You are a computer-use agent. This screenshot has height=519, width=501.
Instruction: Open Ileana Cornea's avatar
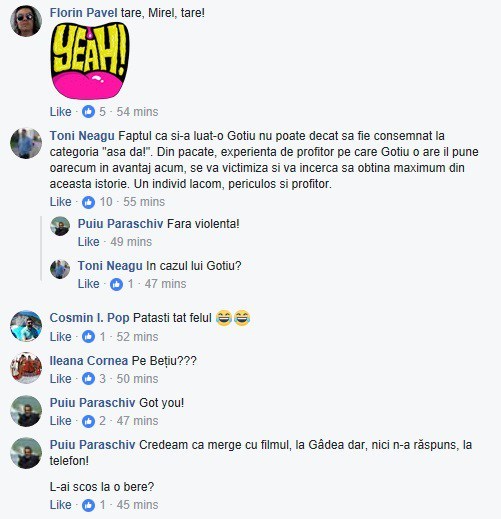[x=26, y=368]
